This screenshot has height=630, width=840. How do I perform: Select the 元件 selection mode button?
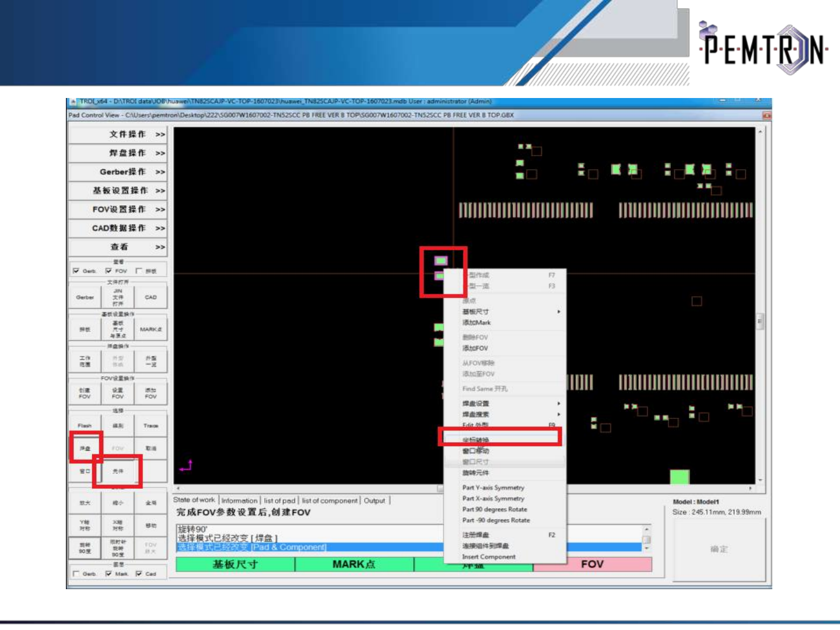pos(118,471)
